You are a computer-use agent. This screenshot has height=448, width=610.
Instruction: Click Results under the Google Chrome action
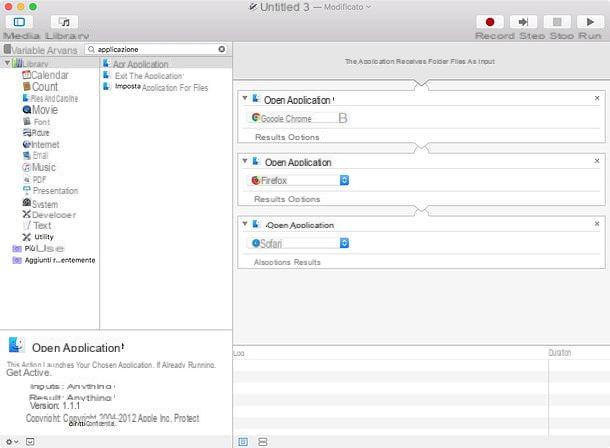(x=270, y=137)
